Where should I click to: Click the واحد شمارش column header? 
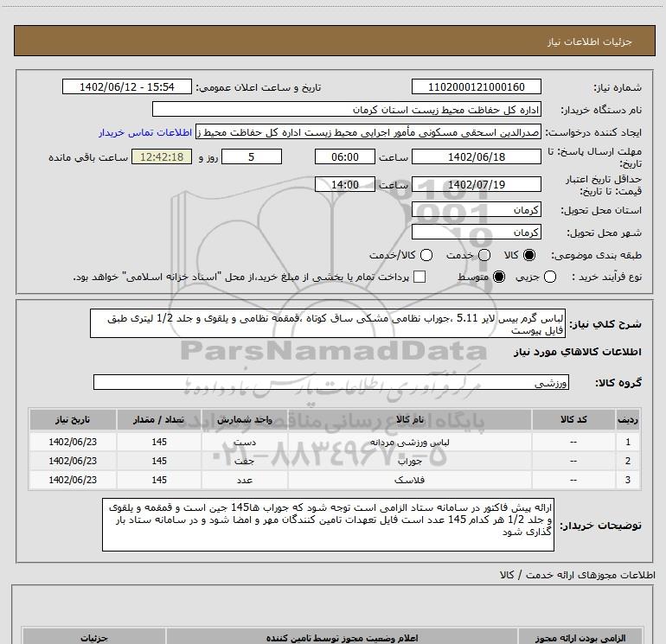click(245, 419)
